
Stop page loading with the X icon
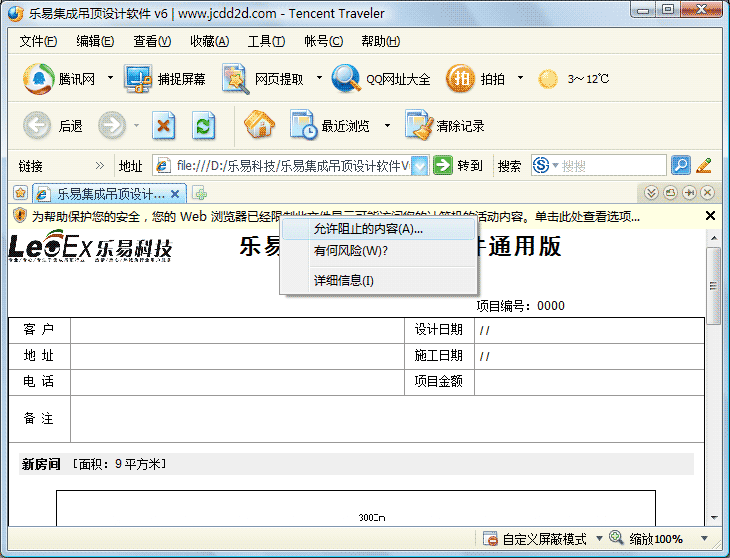point(164,126)
